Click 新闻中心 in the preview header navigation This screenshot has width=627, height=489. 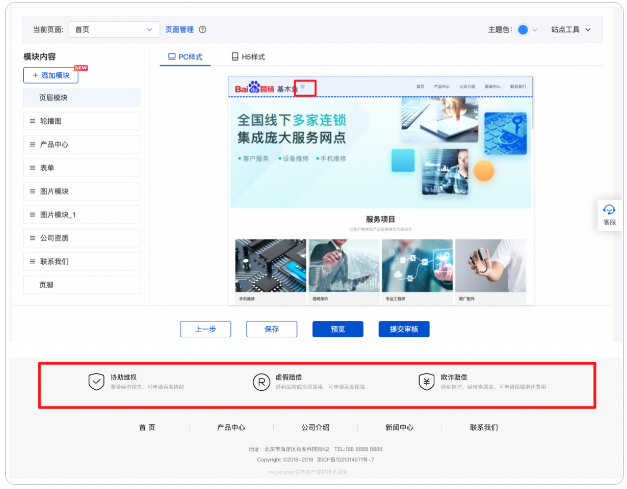(x=493, y=86)
